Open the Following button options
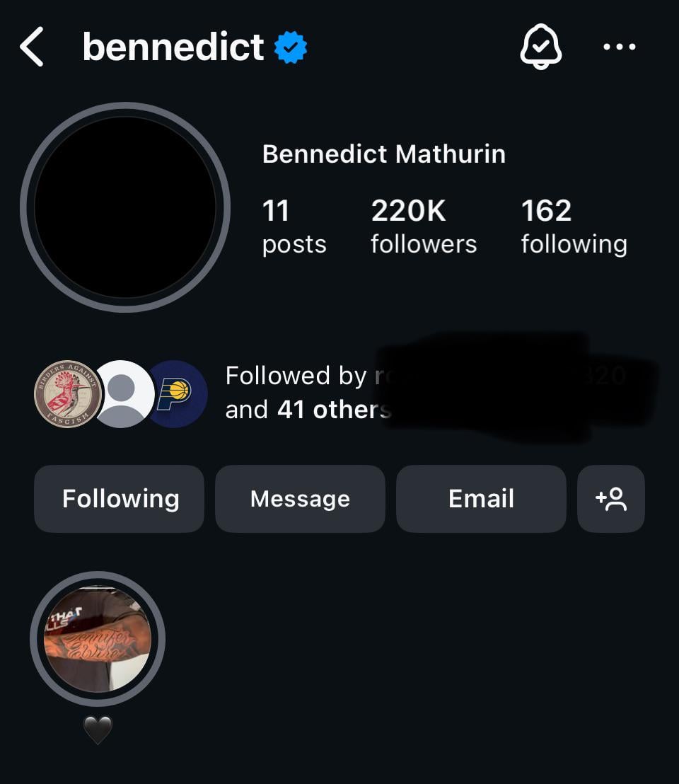Viewport: 679px width, 784px height. tap(120, 499)
